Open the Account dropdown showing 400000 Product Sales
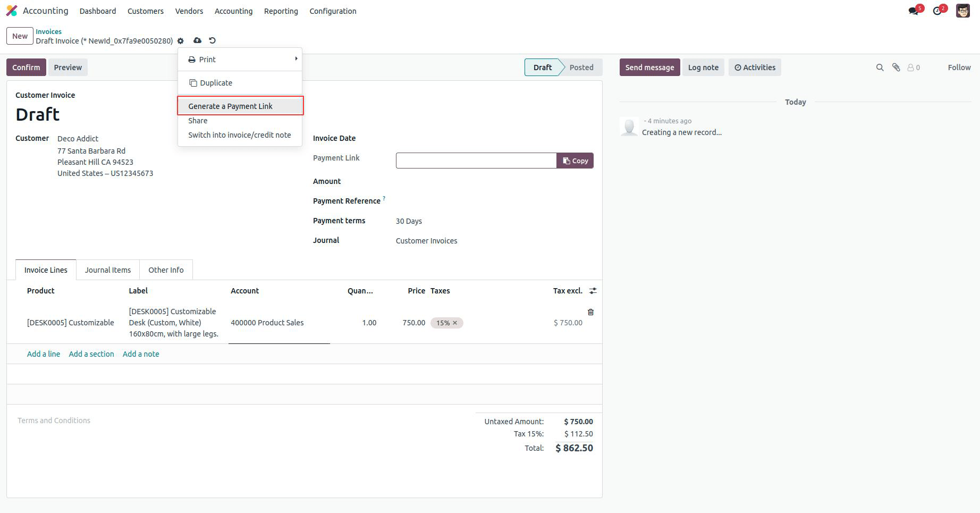Screen dimensions: 980x513 pyautogui.click(x=267, y=322)
